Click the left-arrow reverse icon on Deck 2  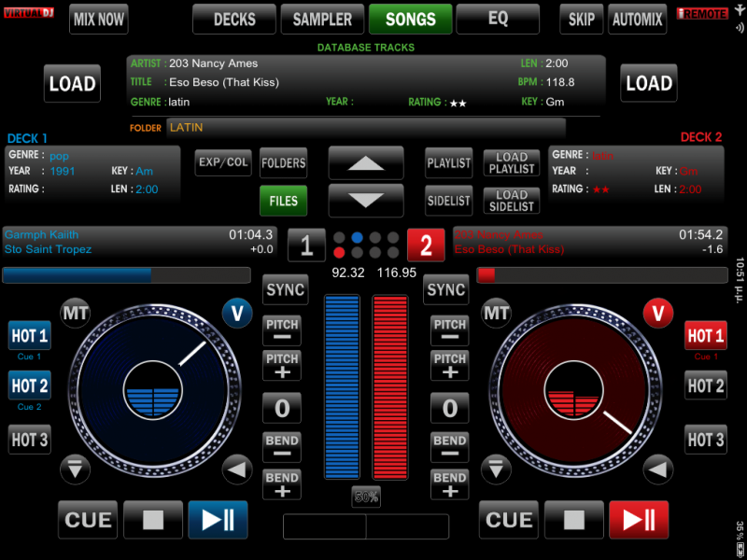[658, 469]
